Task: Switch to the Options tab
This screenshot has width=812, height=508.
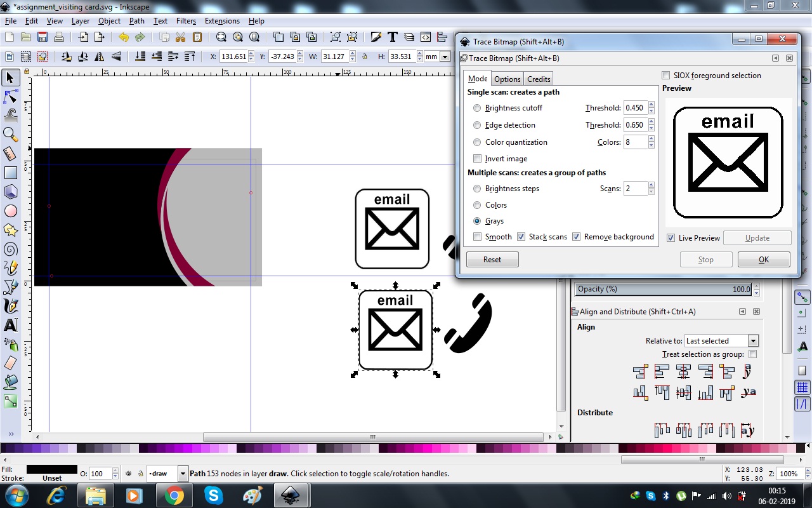Action: pyautogui.click(x=507, y=79)
